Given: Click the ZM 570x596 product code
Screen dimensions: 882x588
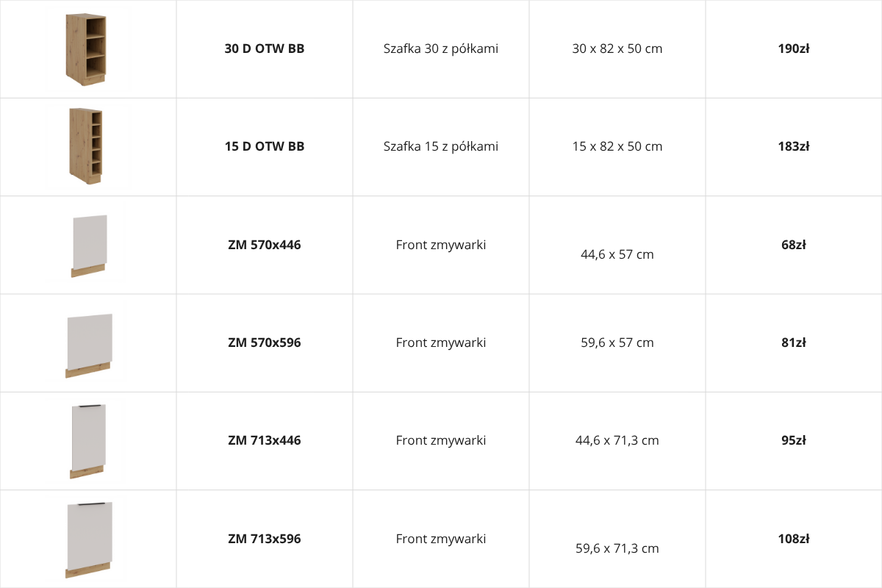Looking at the screenshot, I should [265, 343].
